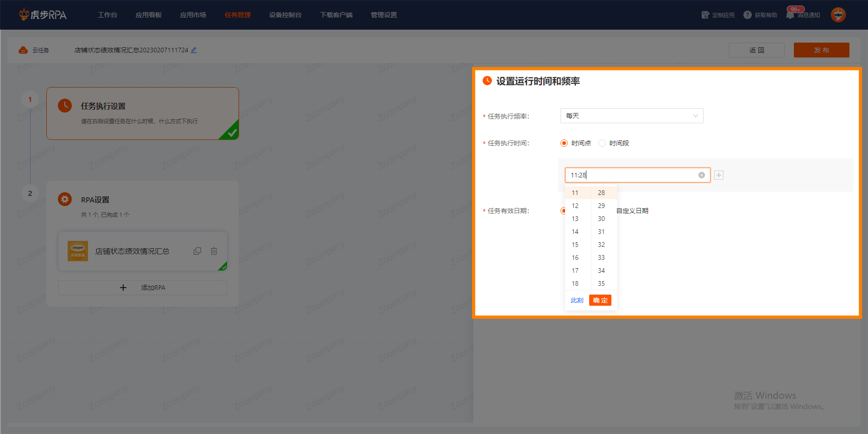Select the 时间段 radio option
This screenshot has width=868, height=434.
(x=602, y=143)
